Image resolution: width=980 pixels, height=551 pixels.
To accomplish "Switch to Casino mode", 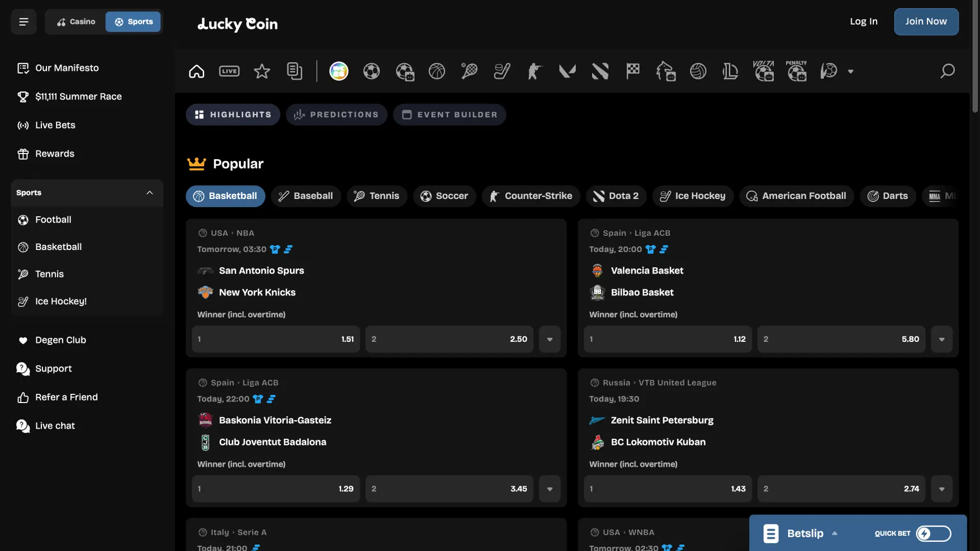I will coord(76,22).
